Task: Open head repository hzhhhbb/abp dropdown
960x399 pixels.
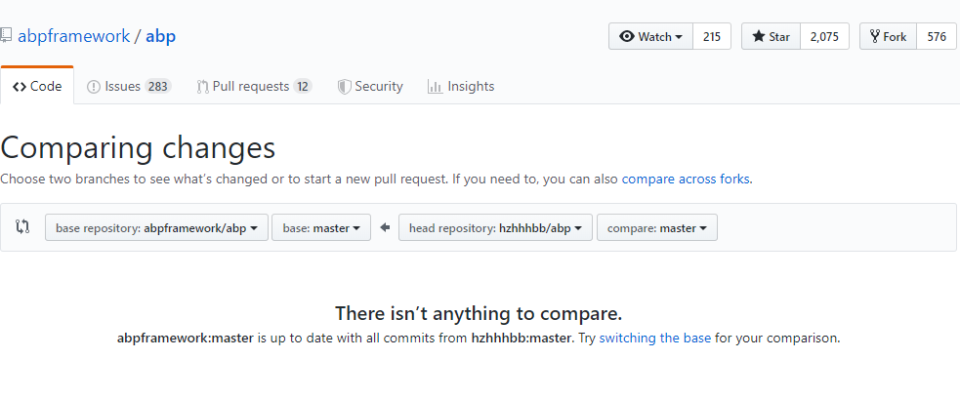Action: point(495,228)
